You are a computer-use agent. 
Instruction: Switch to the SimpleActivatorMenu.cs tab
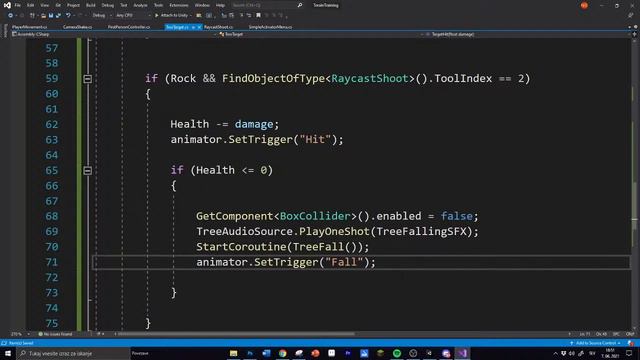pyautogui.click(x=270, y=27)
